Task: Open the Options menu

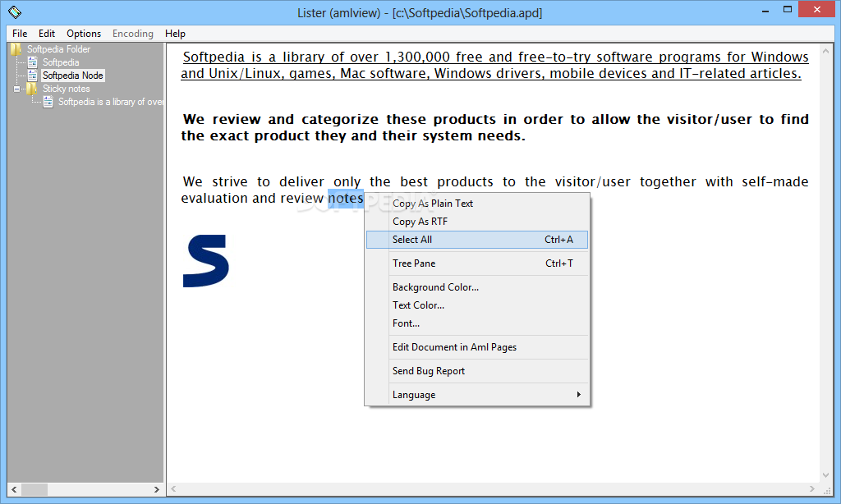Action: click(x=84, y=33)
